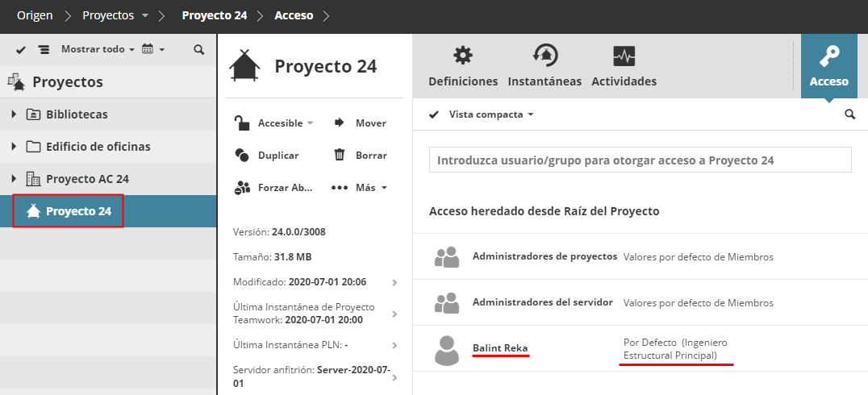Click the search icon in the project tree panel
Viewport: 868px width, 395px height.
[x=199, y=50]
